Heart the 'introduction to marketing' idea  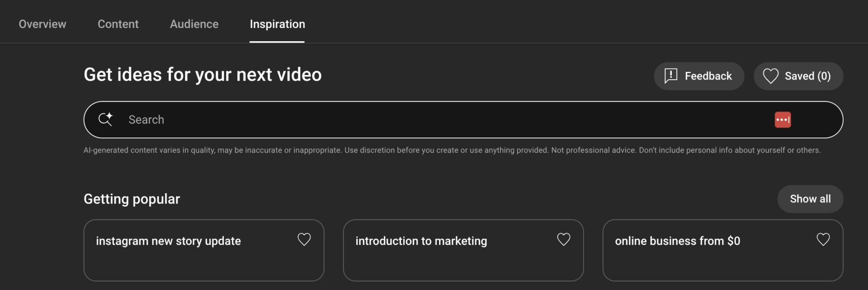(x=563, y=239)
